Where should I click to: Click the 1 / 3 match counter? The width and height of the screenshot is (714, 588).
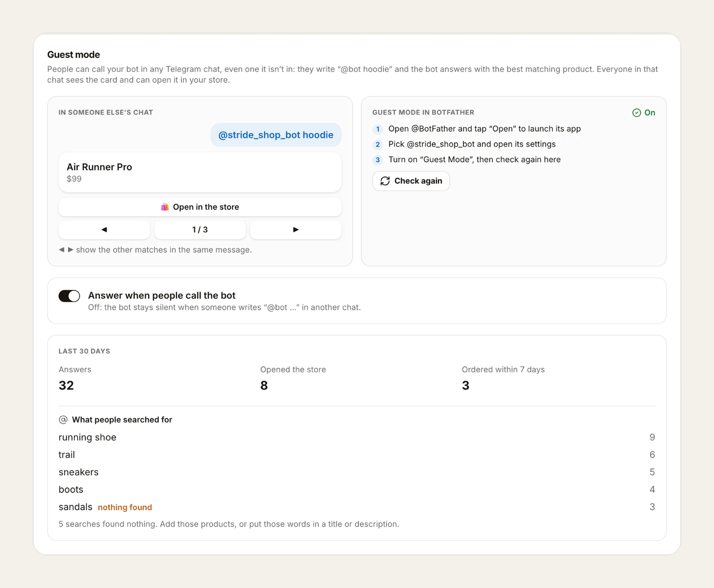(x=200, y=230)
